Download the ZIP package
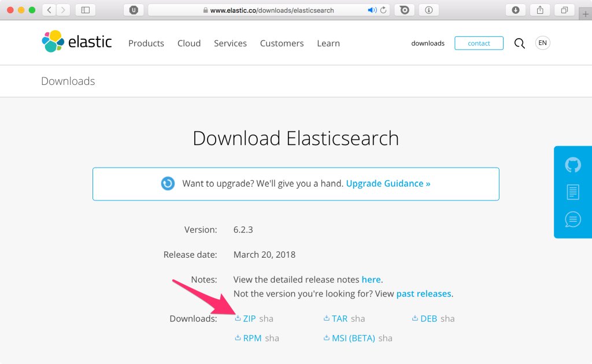Viewport: 592px width, 364px height. pos(249,319)
